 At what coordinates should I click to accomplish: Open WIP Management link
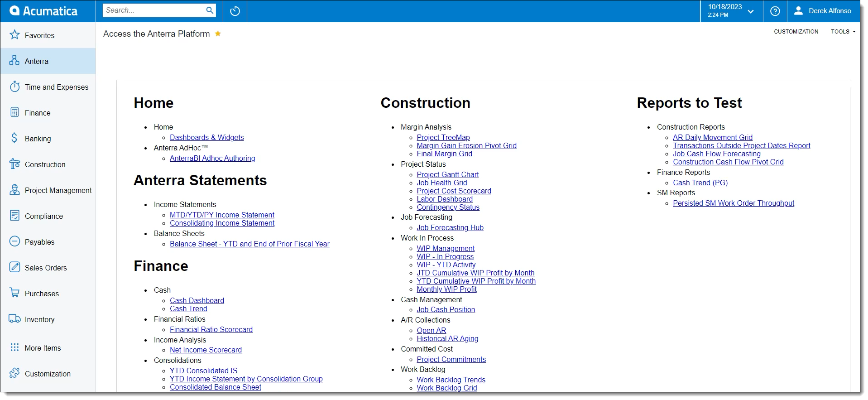(x=446, y=248)
